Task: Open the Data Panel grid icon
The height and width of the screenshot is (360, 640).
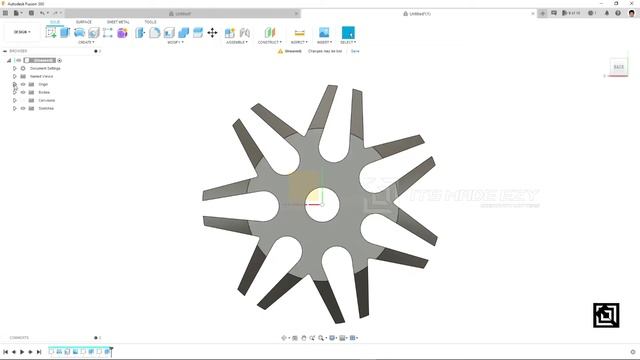Action: (5, 13)
